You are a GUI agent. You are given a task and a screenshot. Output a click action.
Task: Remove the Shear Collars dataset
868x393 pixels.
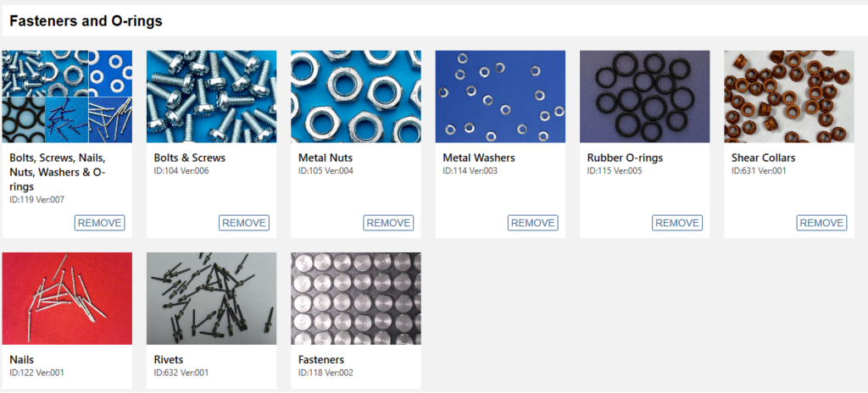click(x=822, y=223)
